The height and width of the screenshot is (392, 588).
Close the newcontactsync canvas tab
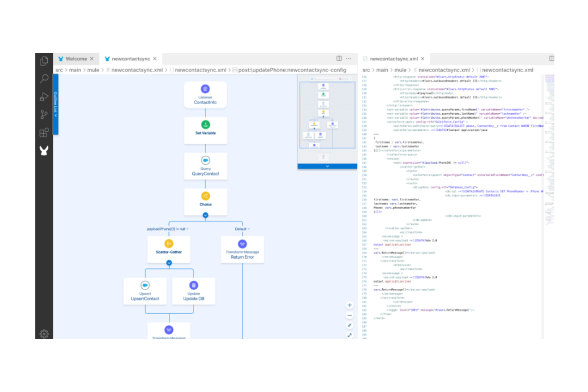point(155,59)
